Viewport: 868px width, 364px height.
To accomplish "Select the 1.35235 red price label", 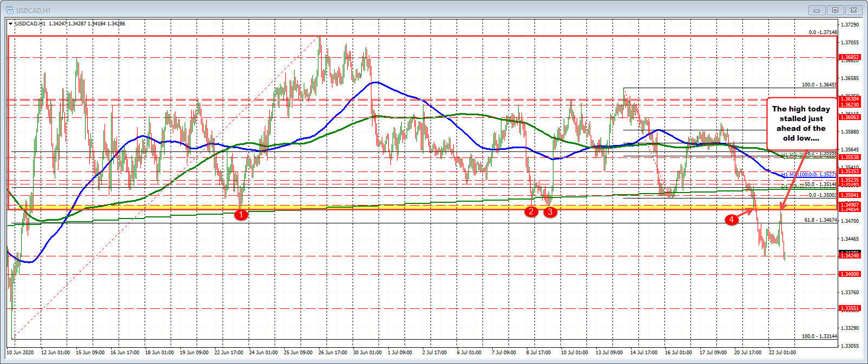I will click(850, 180).
